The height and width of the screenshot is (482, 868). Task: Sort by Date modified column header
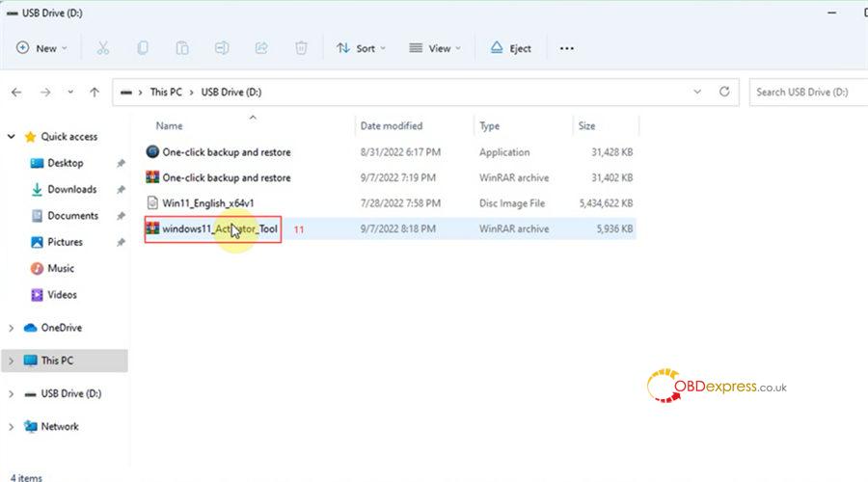tap(392, 125)
